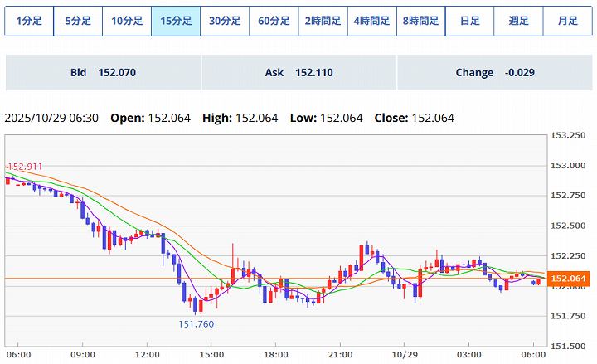Viewport: 597px width, 364px height.
Task: Choose the 4時間足 interval tab
Action: tap(371, 21)
